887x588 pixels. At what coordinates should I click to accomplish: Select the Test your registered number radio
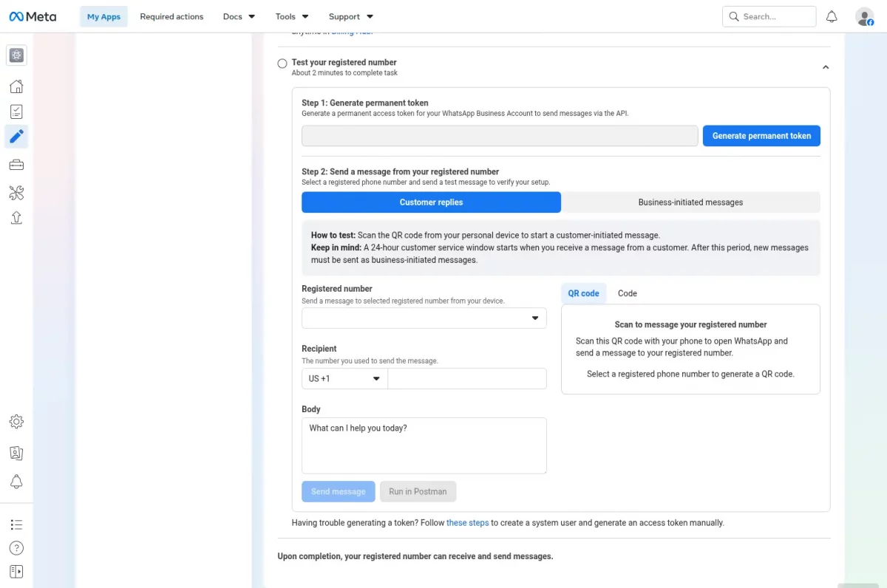pyautogui.click(x=282, y=64)
